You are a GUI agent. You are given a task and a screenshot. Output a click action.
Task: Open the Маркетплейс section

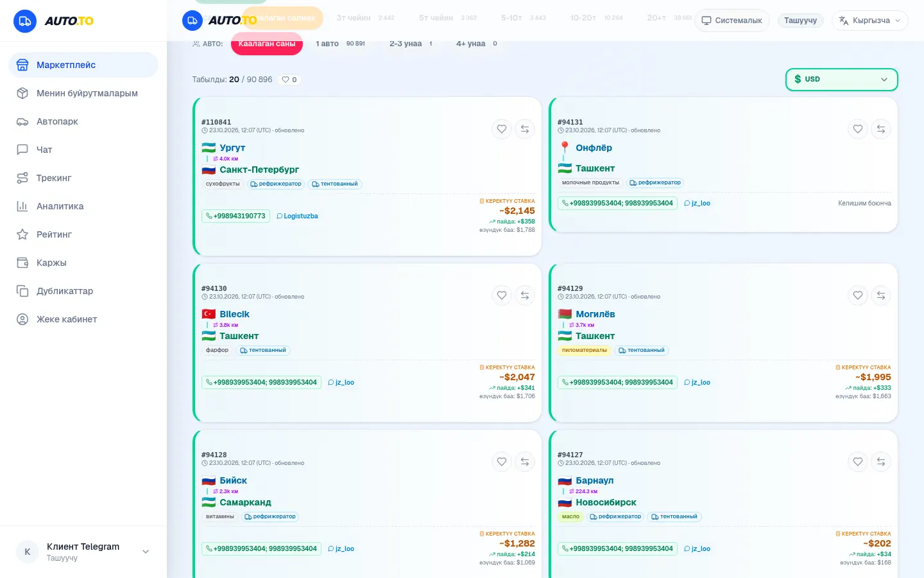pos(83,65)
